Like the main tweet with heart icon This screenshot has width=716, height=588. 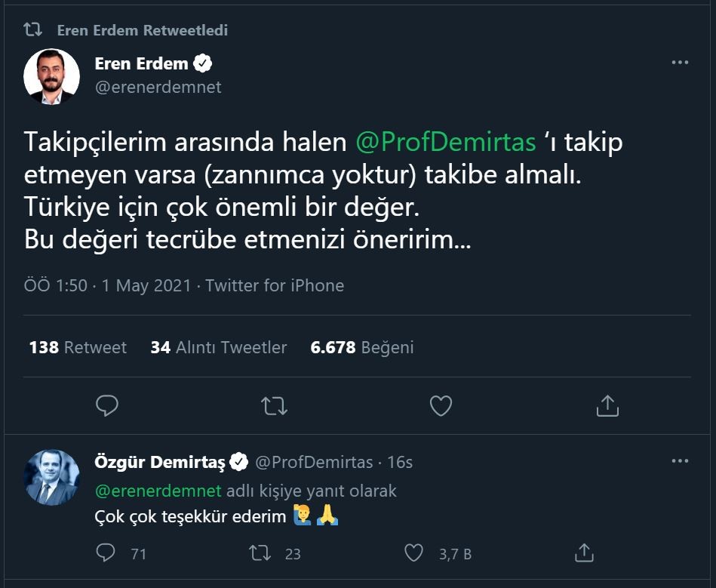[441, 406]
